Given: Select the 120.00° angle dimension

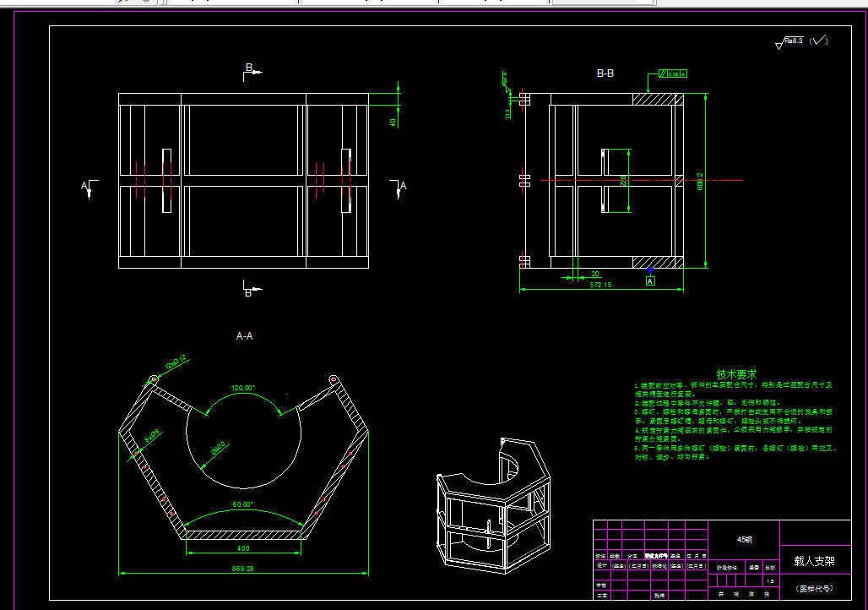Looking at the screenshot, I should [243, 388].
